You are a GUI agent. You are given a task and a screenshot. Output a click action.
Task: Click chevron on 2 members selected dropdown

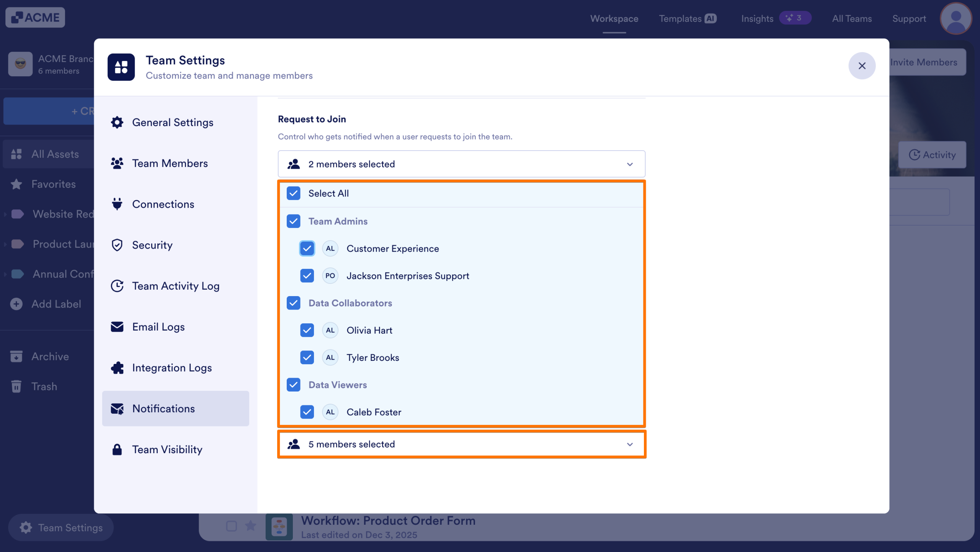630,164
